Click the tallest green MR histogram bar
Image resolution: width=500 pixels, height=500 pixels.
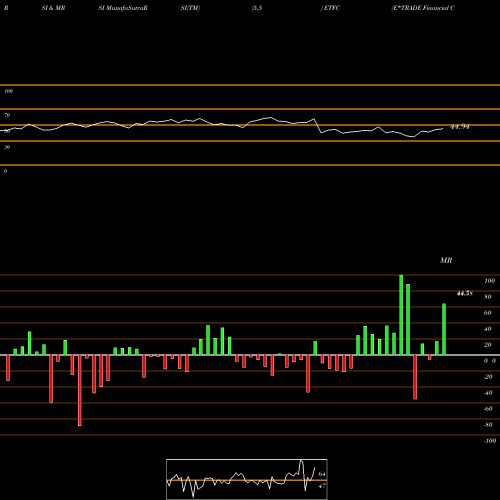[401, 315]
